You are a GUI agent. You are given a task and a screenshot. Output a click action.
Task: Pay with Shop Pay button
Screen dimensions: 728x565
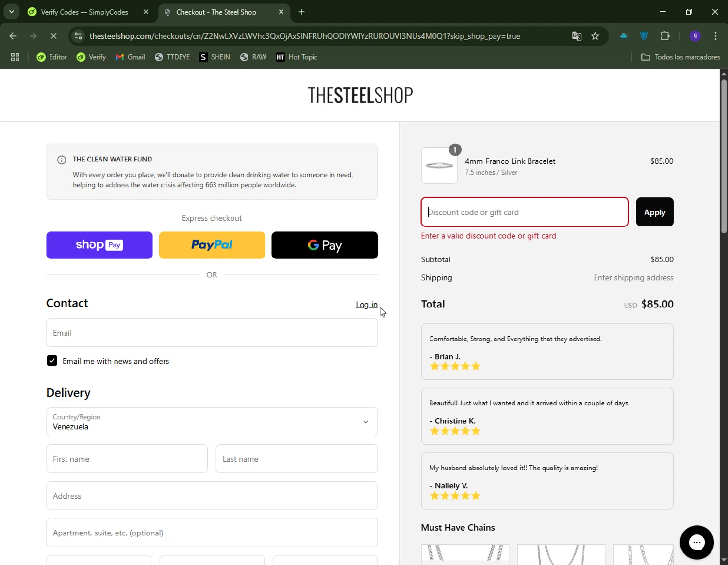coord(99,245)
